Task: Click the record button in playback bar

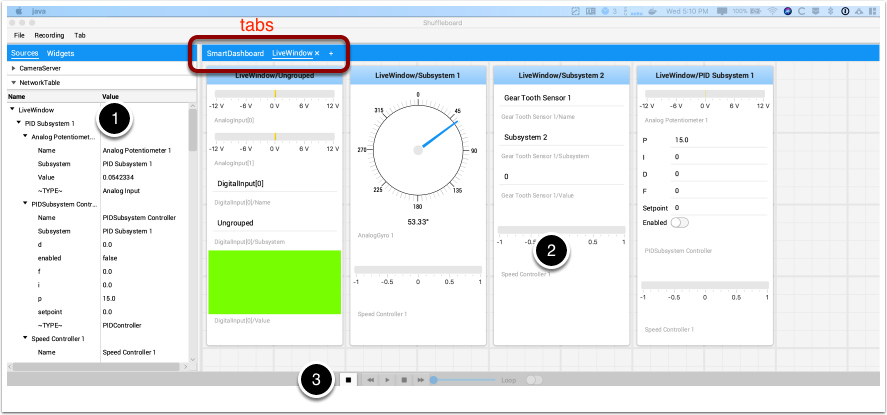Action: [348, 380]
